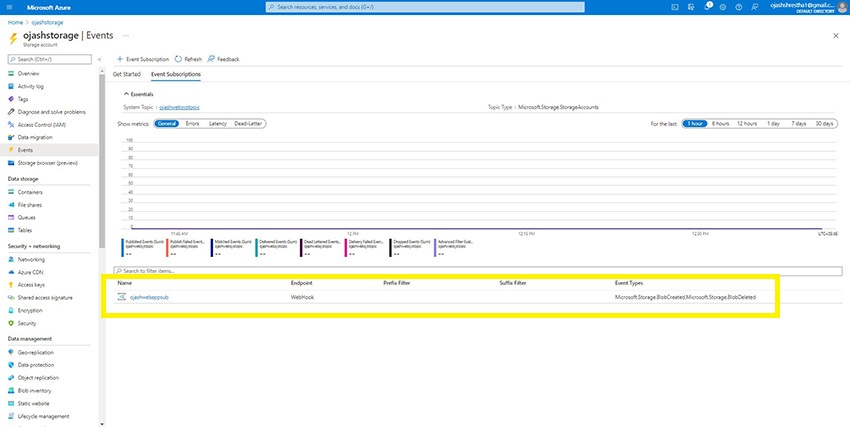Select the Errors metrics option
Screen dimensions: 850x427
[192, 124]
